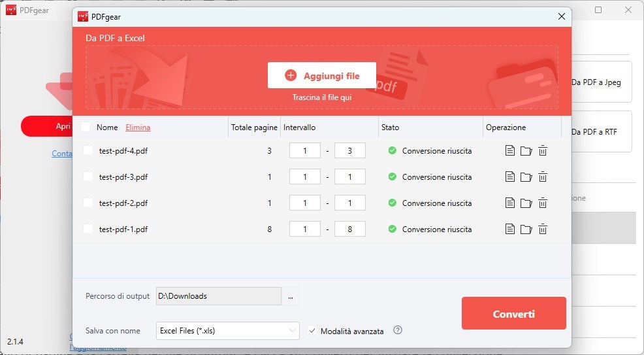Check the box for test-pdf-1.pdf
Image resolution: width=644 pixels, height=355 pixels.
click(88, 229)
